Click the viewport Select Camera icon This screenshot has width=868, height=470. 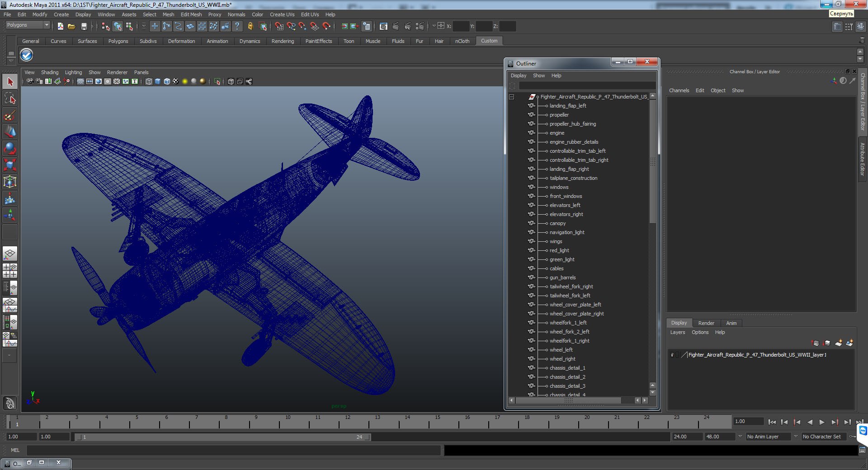tap(30, 81)
